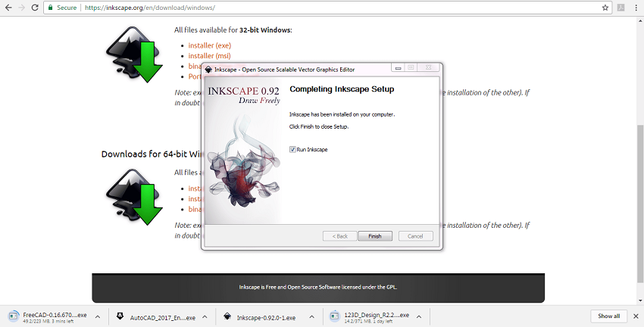This screenshot has height=327, width=644.
Task: Open the 32-bit installer (msi) link
Action: point(209,55)
